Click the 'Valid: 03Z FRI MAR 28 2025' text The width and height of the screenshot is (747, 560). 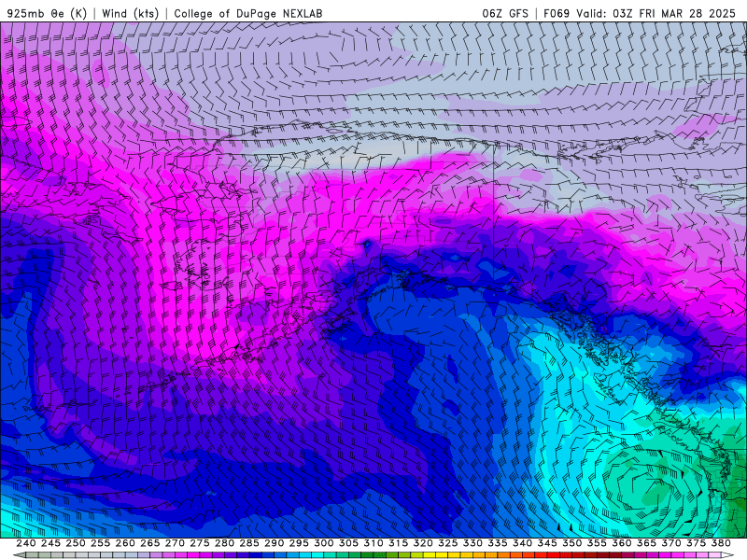[656, 13]
